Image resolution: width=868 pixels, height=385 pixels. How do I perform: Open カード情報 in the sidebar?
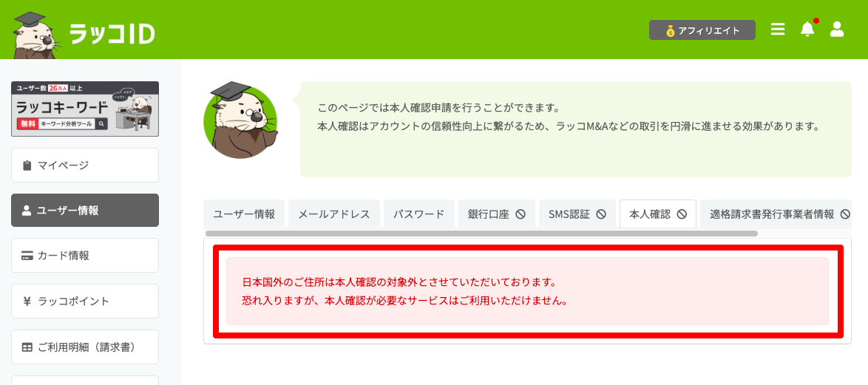pos(85,256)
